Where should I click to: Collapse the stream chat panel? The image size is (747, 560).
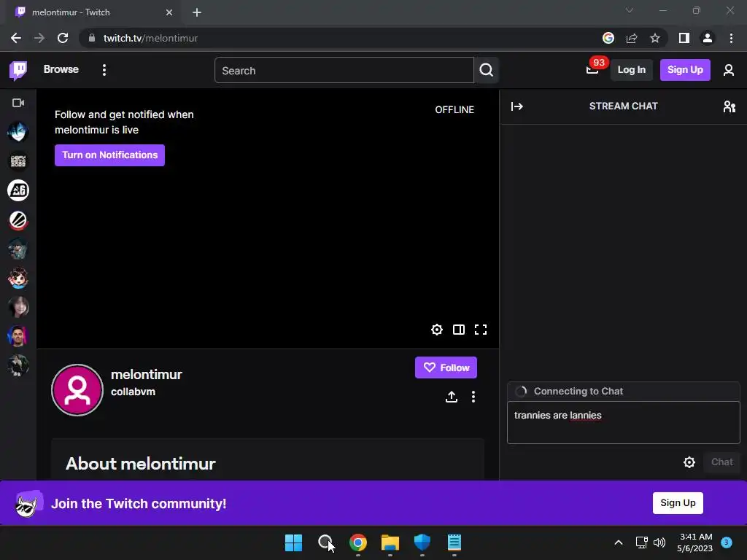(x=517, y=106)
